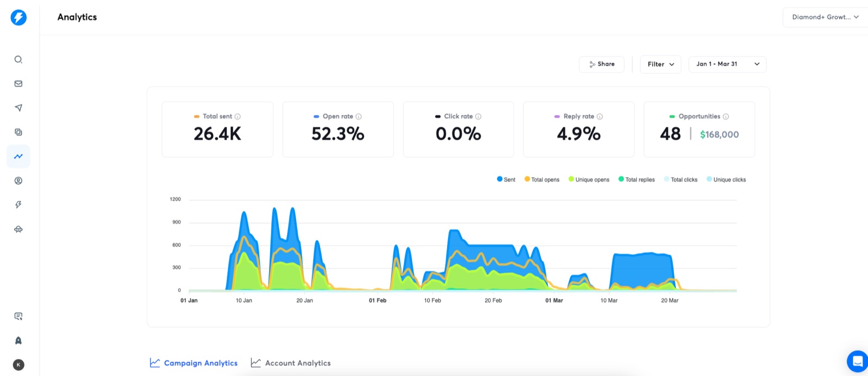The image size is (868, 376).
Task: Click the 01 Feb axis label
Action: (x=378, y=300)
